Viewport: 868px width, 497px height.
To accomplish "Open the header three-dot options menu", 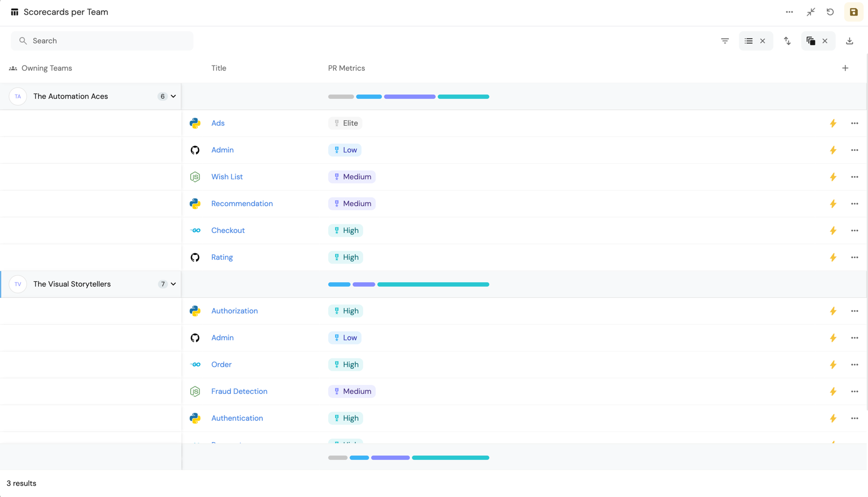I will tap(789, 12).
